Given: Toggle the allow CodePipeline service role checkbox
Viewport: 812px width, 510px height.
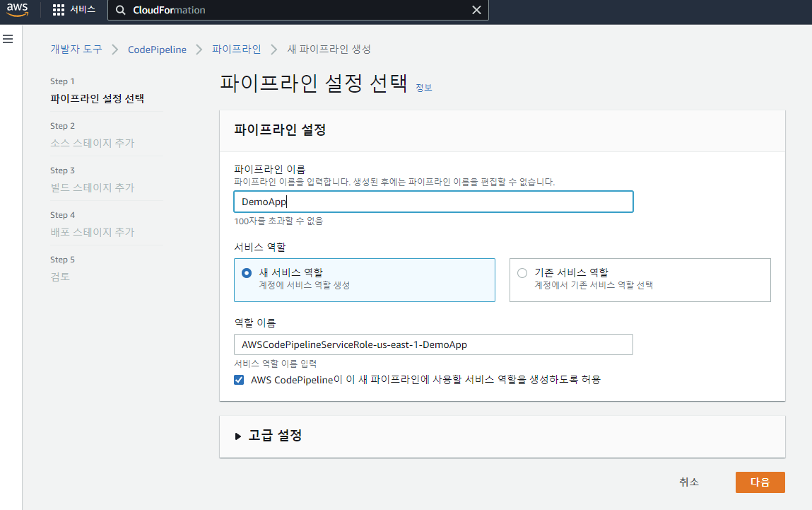Looking at the screenshot, I should [239, 380].
